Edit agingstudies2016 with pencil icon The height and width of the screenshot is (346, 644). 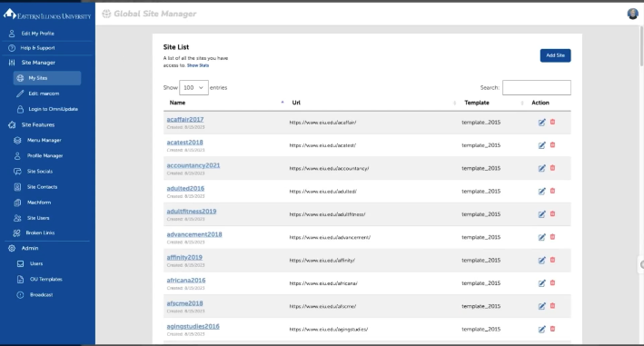click(541, 329)
